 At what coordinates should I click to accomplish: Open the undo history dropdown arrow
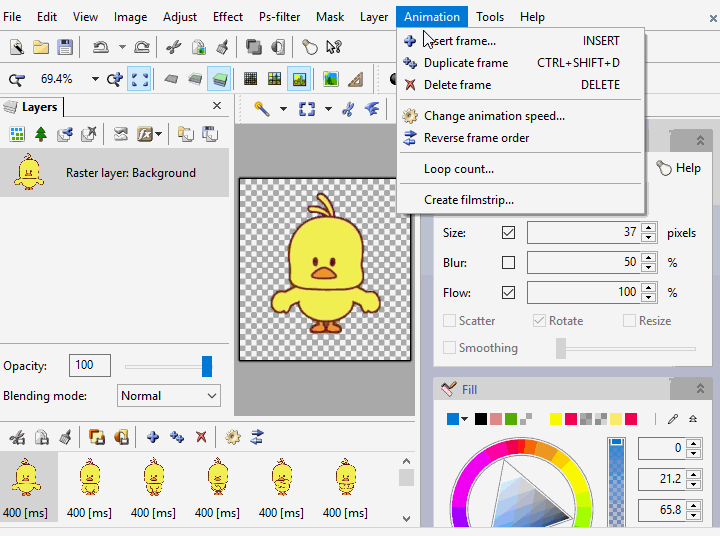coord(122,47)
